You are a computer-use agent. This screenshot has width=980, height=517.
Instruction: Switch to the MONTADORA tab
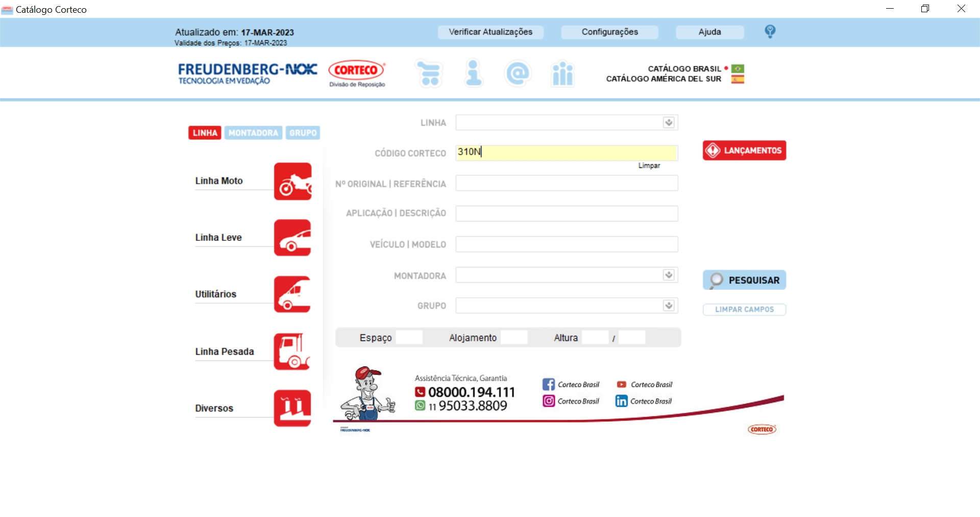point(253,133)
